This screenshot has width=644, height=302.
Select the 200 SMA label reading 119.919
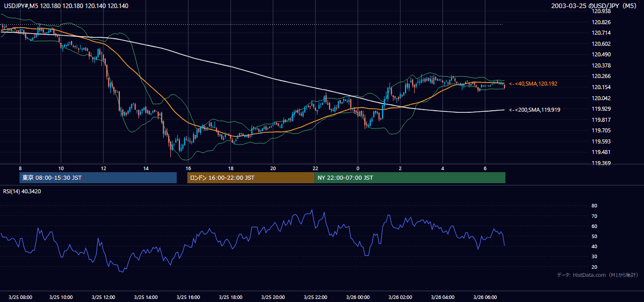point(536,110)
